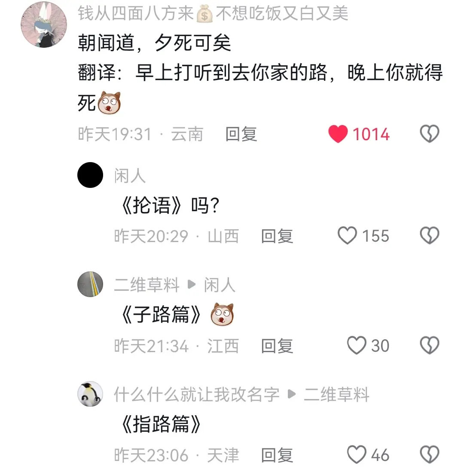Open the top commenter's rabbit avatar

(44, 24)
